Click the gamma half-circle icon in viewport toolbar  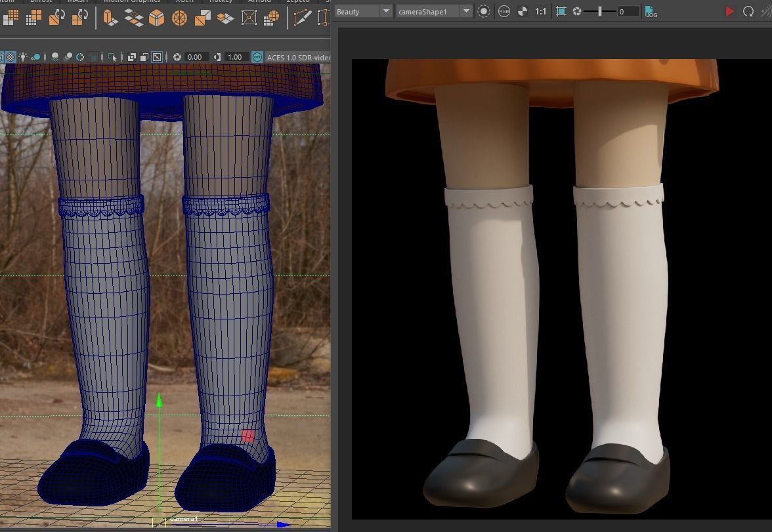[217, 57]
